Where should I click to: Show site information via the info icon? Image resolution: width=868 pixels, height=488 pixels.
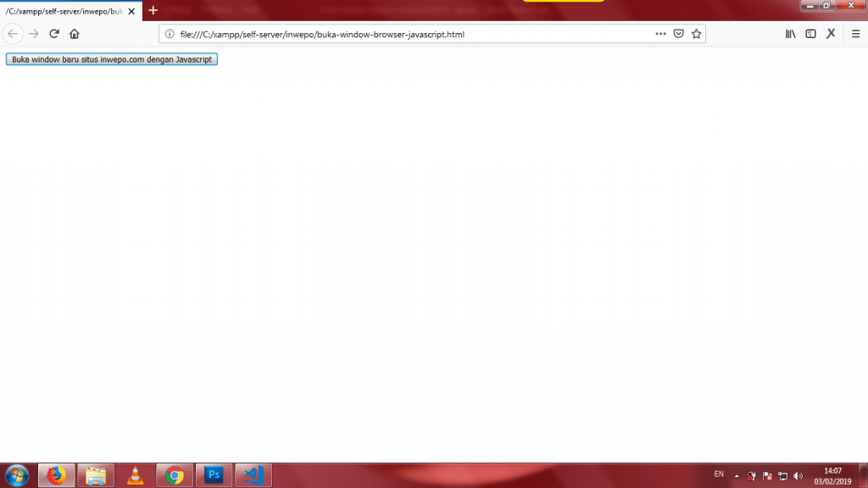coord(170,34)
